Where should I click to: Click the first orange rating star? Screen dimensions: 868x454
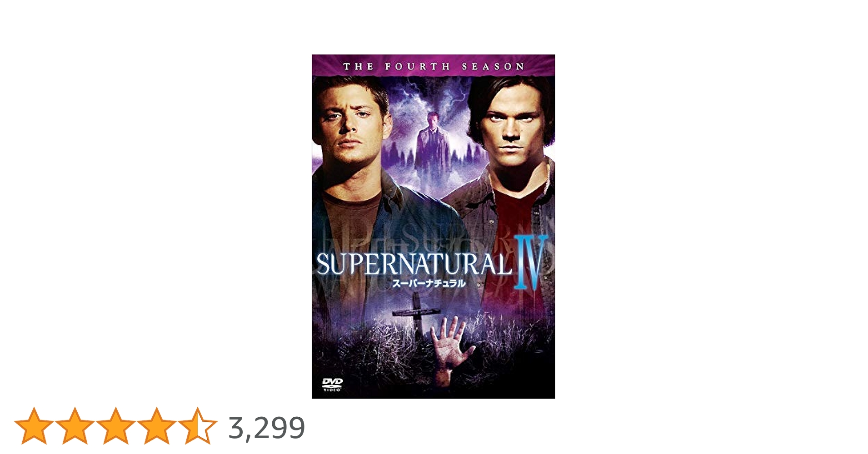coord(34,426)
